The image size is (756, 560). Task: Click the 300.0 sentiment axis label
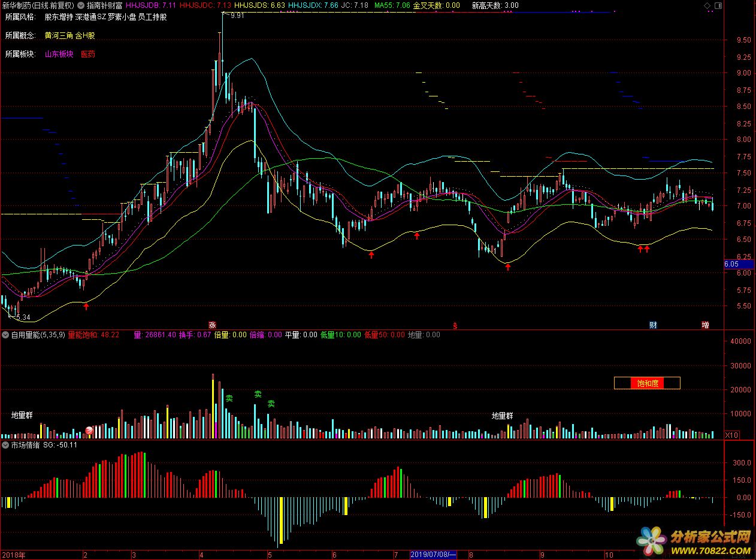coord(741,463)
